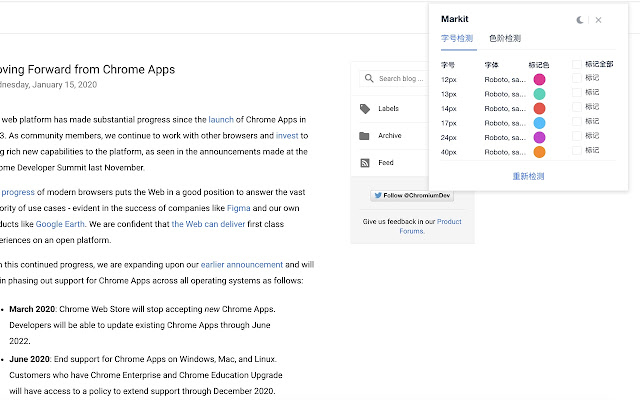Close the Markit popup panel
Screen dimensions: 640x400
(x=598, y=19)
